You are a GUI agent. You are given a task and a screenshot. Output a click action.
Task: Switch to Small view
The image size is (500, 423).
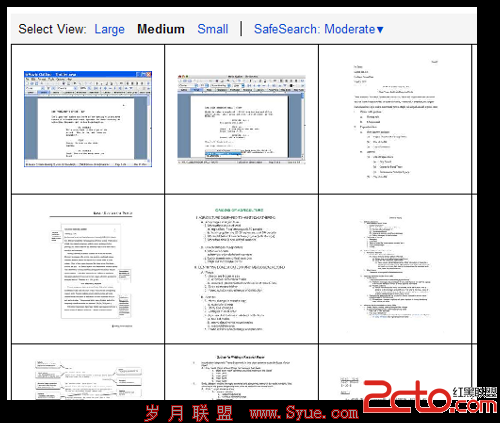[213, 29]
